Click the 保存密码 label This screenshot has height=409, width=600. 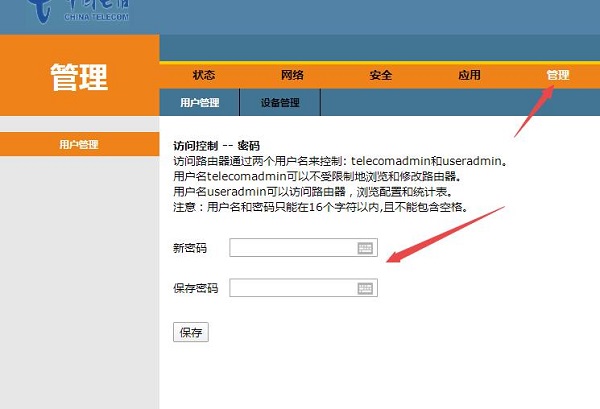click(x=196, y=288)
